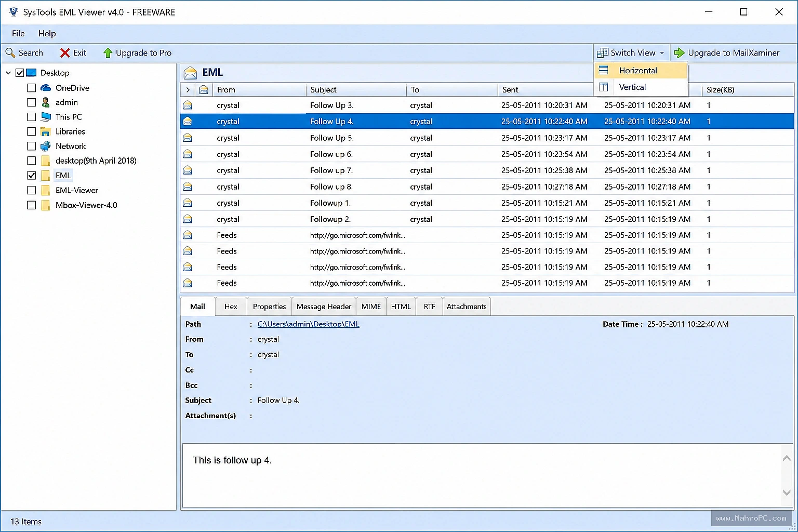The image size is (798, 532).
Task: Click scroll up arrow in message body
Action: point(787,458)
